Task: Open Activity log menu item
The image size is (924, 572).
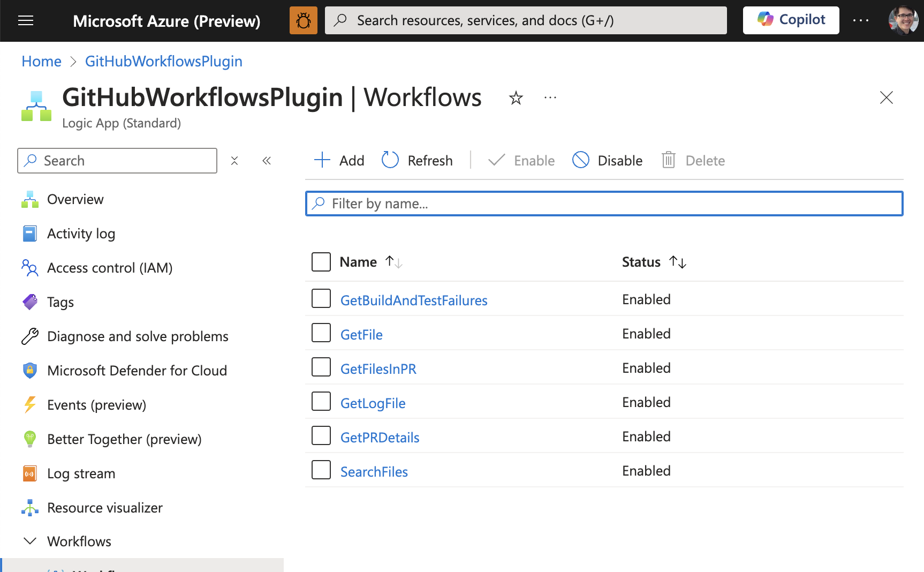Action: click(x=81, y=234)
